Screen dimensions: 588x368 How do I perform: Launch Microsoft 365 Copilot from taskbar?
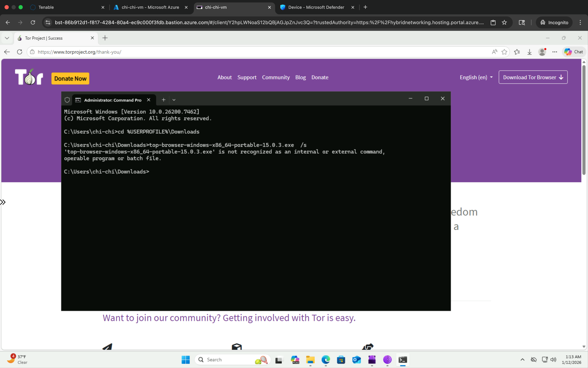coord(295,359)
